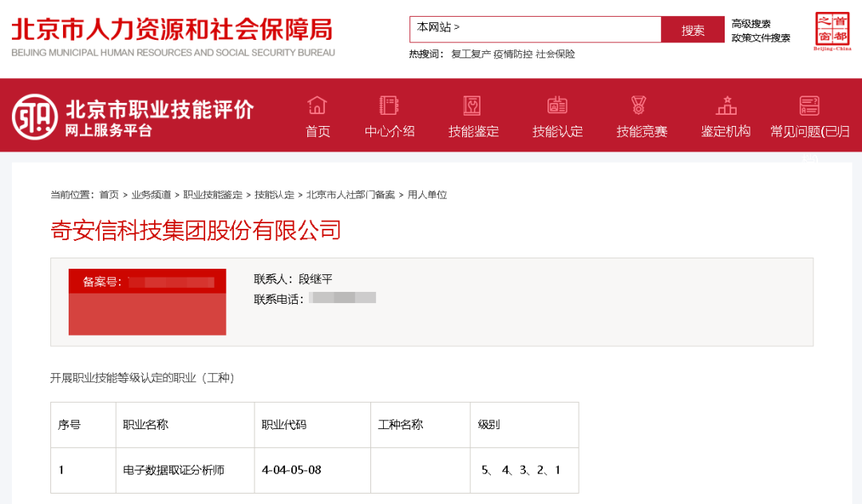
Task: Navigate to 职业技能鉴定 breadcrumb link
Action: 212,195
